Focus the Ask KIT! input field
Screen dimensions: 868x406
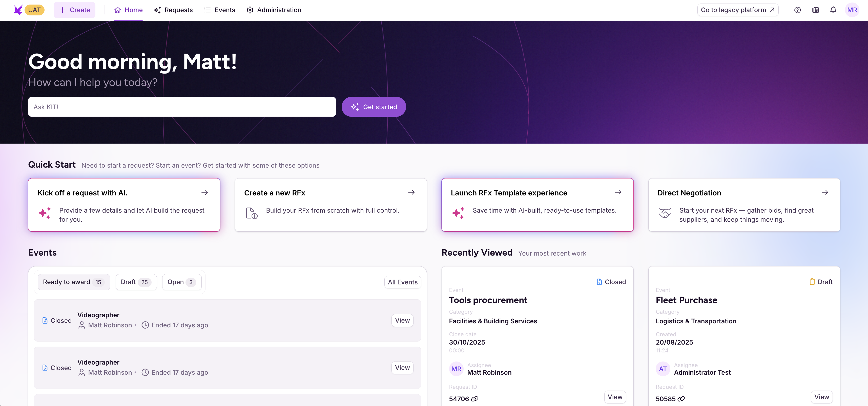coord(182,107)
